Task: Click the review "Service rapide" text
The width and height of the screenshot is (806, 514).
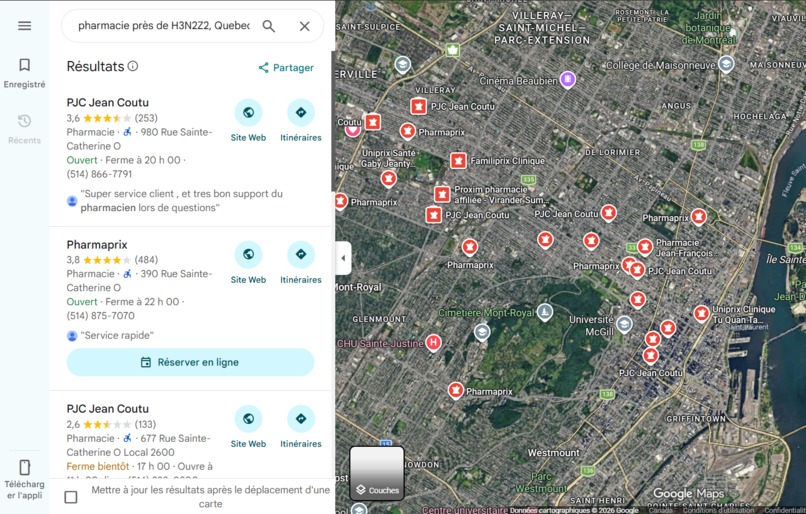Action: 117,335
